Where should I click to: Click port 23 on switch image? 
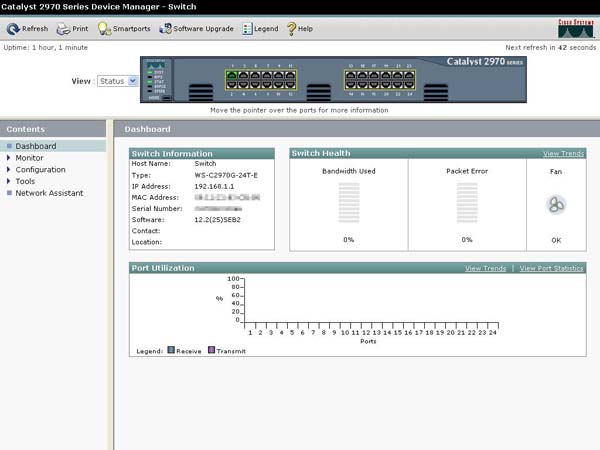coord(409,75)
